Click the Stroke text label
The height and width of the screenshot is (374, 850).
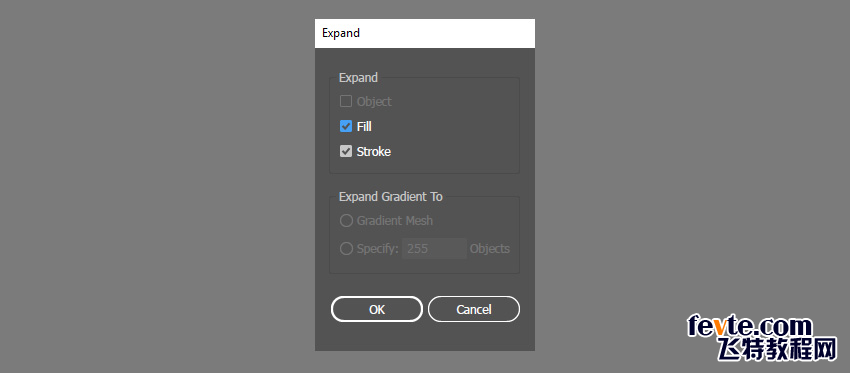click(374, 152)
